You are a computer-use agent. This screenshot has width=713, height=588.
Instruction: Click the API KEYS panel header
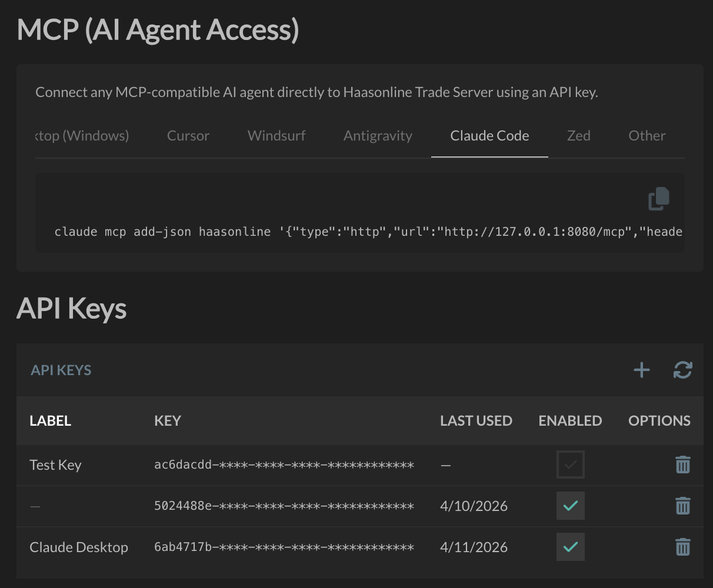61,370
